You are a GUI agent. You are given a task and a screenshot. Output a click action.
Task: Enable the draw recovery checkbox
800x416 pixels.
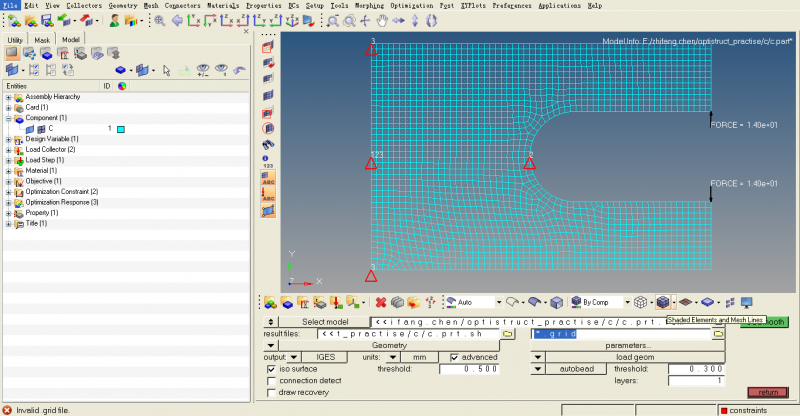point(272,392)
